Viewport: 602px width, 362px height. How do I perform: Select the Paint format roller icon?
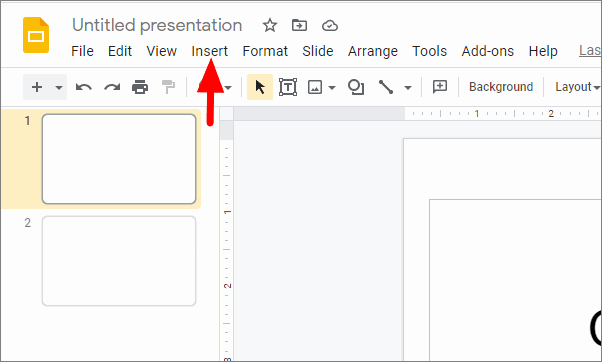pyautogui.click(x=168, y=87)
